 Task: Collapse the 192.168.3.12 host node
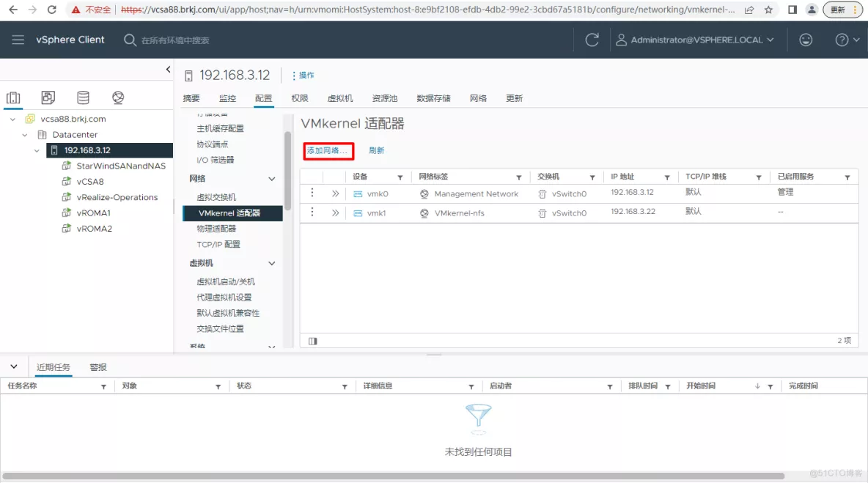(x=37, y=150)
